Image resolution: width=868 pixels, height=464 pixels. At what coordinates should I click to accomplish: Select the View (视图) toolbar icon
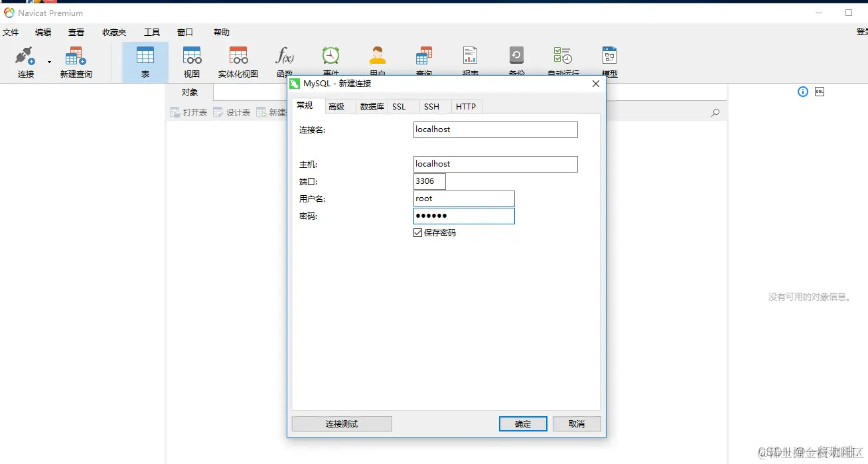192,62
